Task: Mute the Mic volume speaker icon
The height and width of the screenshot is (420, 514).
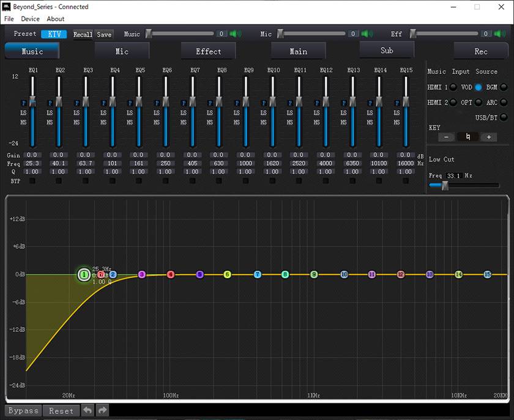Action: [x=367, y=34]
